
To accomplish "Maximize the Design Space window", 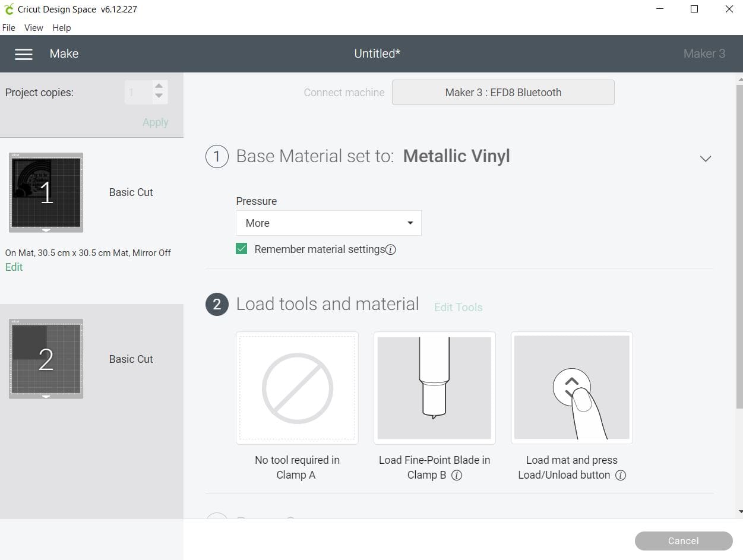I will (x=694, y=9).
